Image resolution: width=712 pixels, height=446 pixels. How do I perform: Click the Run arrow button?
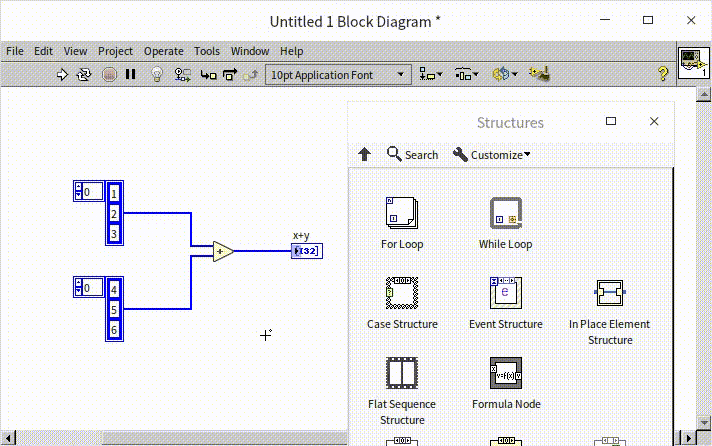tap(62, 74)
